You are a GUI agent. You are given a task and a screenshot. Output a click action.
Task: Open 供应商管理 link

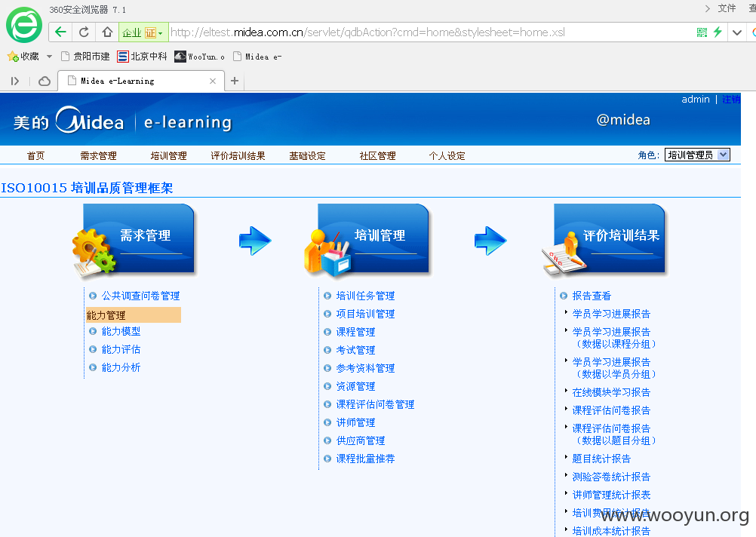tap(361, 440)
